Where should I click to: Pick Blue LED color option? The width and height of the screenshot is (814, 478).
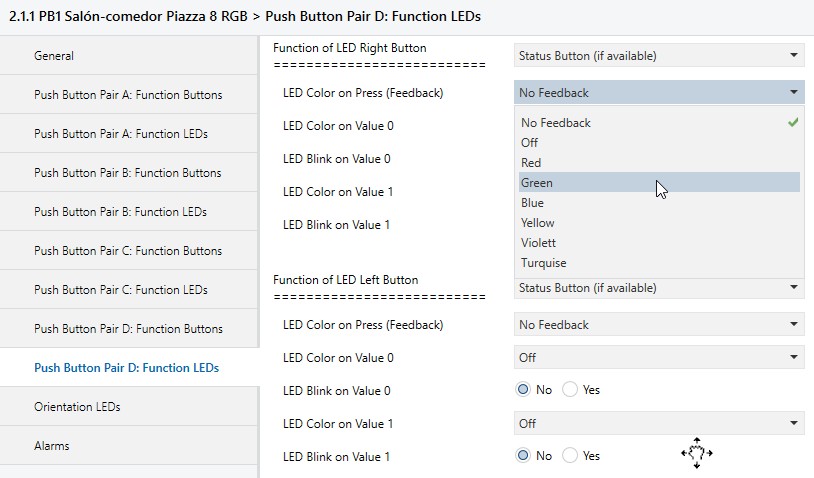pyautogui.click(x=533, y=203)
